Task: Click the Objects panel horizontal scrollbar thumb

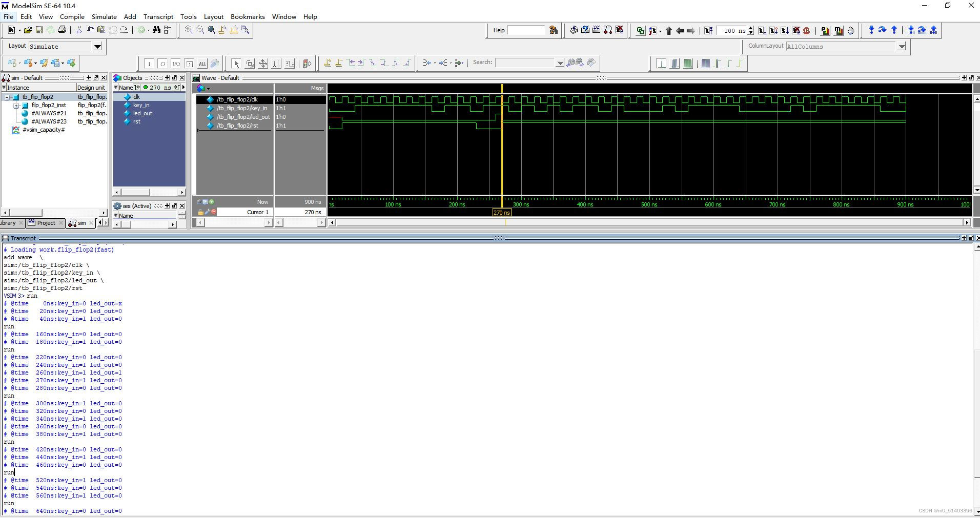Action: (x=135, y=192)
